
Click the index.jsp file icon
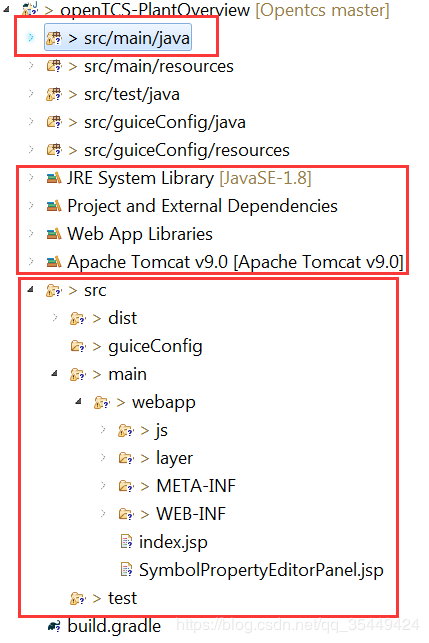pos(126,542)
